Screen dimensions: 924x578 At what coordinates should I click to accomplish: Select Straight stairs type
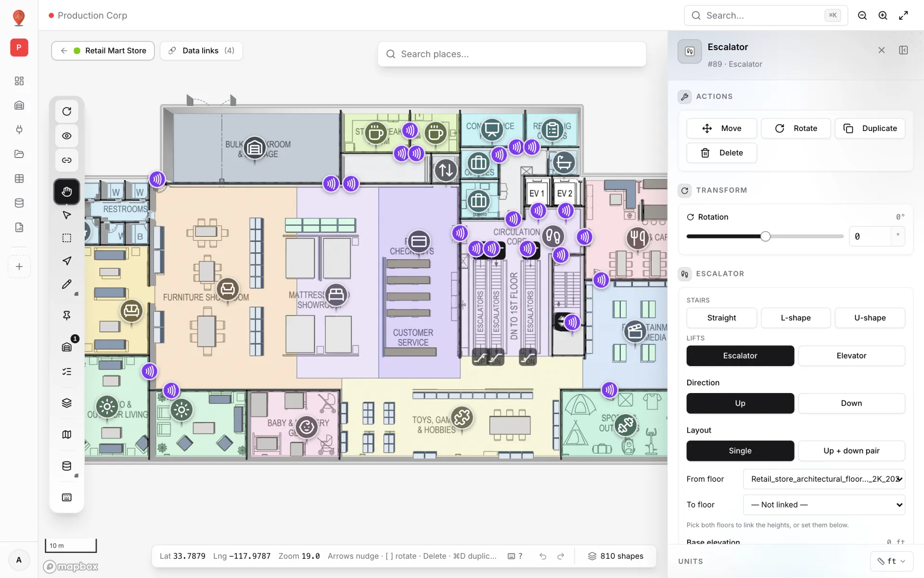[721, 318]
